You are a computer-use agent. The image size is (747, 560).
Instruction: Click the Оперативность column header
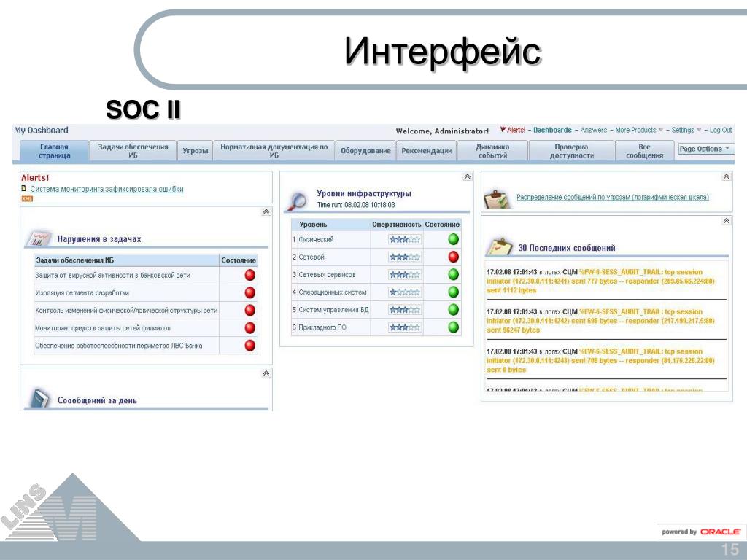coord(396,225)
